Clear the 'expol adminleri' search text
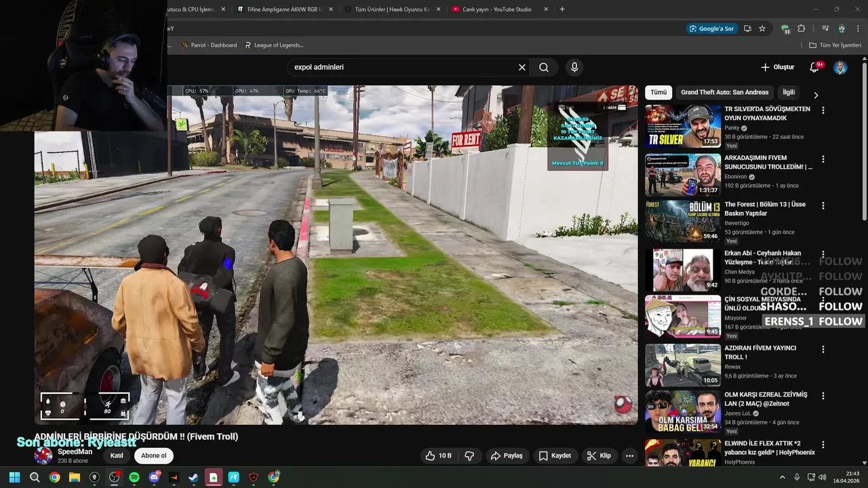The image size is (868, 488). [x=522, y=67]
